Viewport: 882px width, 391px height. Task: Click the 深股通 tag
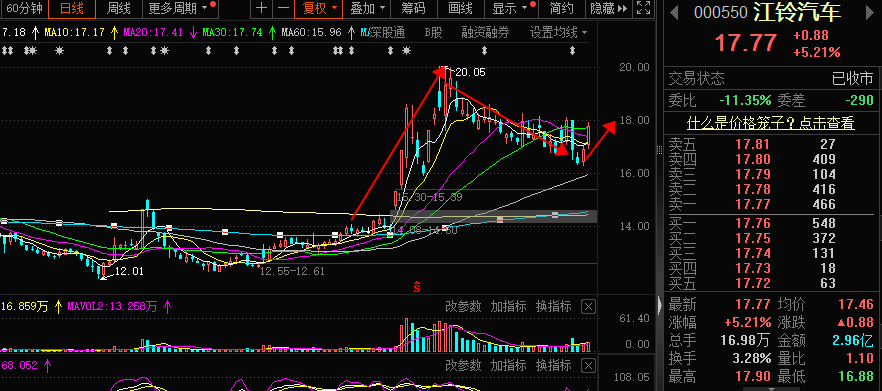coord(387,33)
